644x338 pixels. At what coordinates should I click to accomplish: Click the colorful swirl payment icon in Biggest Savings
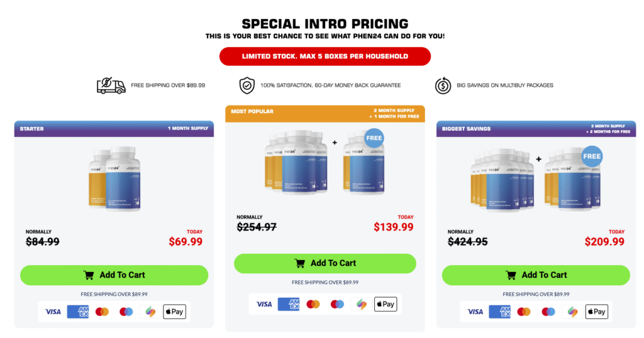[572, 312]
